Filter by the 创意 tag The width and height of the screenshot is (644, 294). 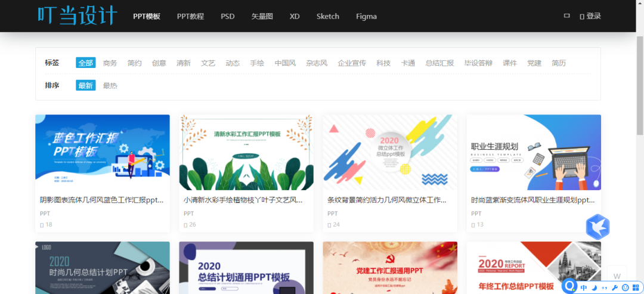pos(159,63)
